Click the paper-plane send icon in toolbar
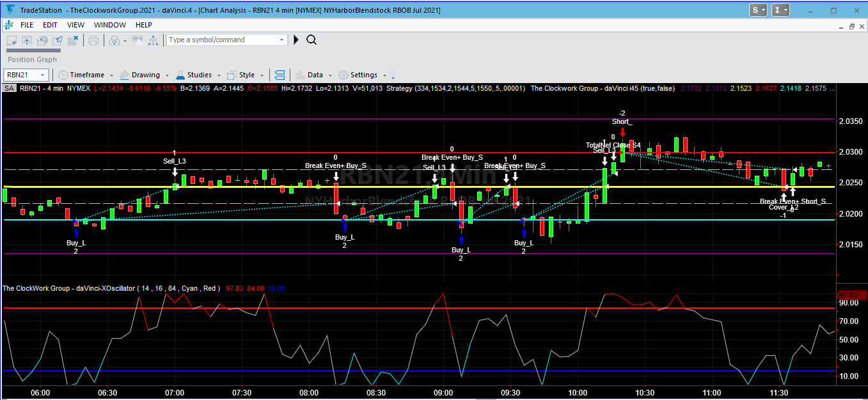 [58, 40]
